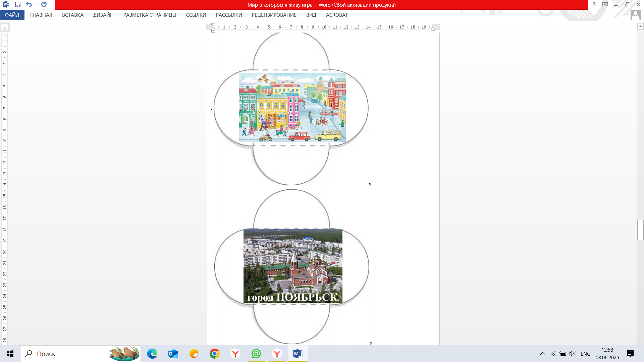This screenshot has width=644, height=362.
Task: Click the vertical scrollbar thumb
Action: tap(640, 230)
